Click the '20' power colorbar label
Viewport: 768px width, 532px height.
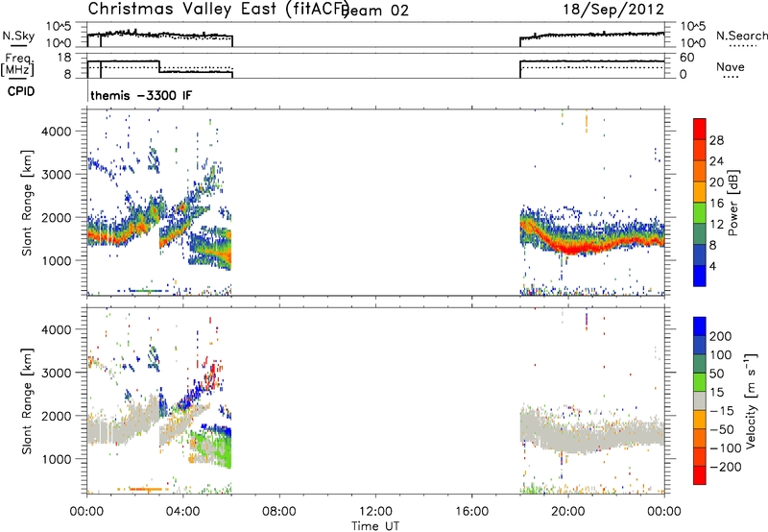pos(716,182)
